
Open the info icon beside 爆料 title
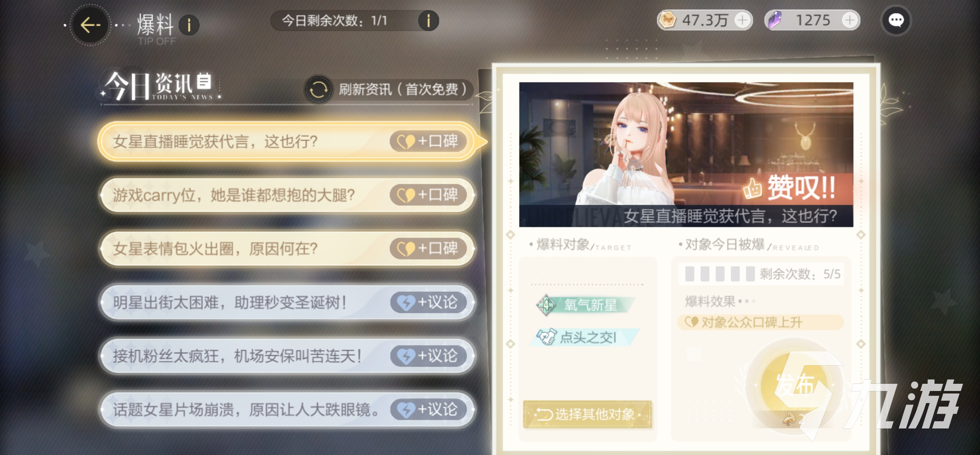pyautogui.click(x=189, y=25)
